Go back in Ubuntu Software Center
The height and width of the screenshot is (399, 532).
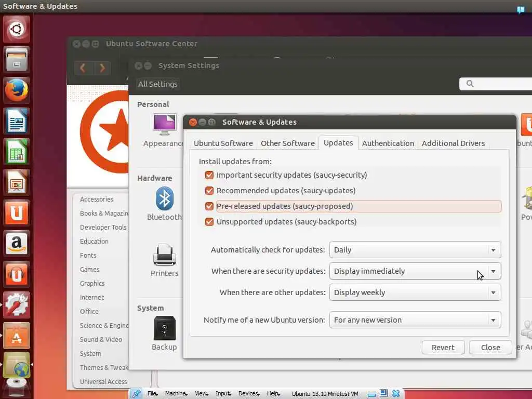pos(83,68)
